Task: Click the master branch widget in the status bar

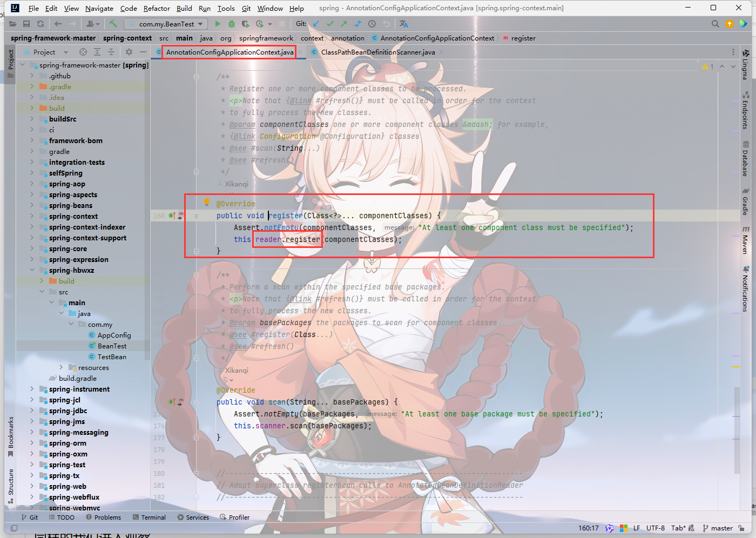Action: [x=718, y=528]
